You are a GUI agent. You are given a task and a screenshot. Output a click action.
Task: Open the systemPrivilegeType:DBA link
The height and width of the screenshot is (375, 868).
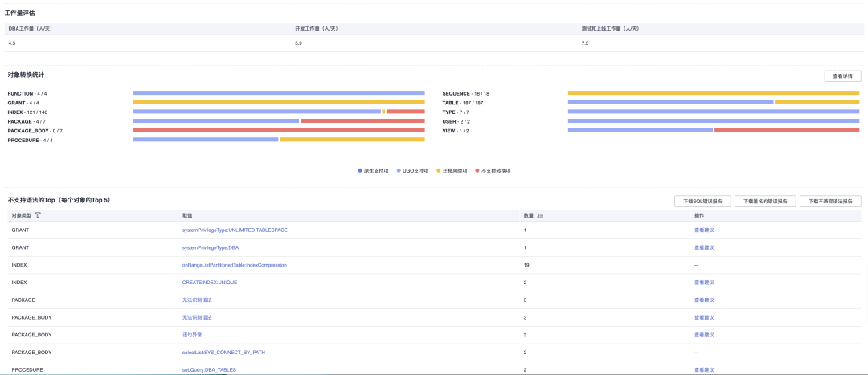coord(211,247)
